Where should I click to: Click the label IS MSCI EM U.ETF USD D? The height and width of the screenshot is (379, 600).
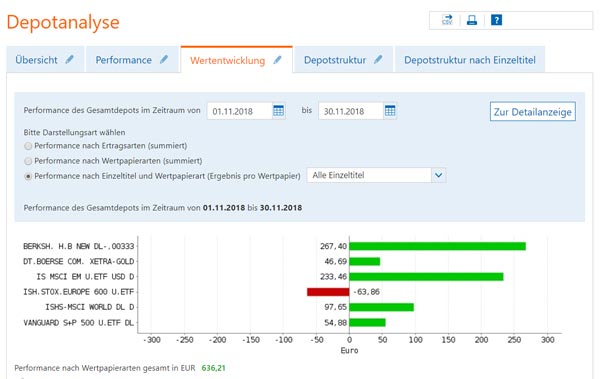(85, 276)
